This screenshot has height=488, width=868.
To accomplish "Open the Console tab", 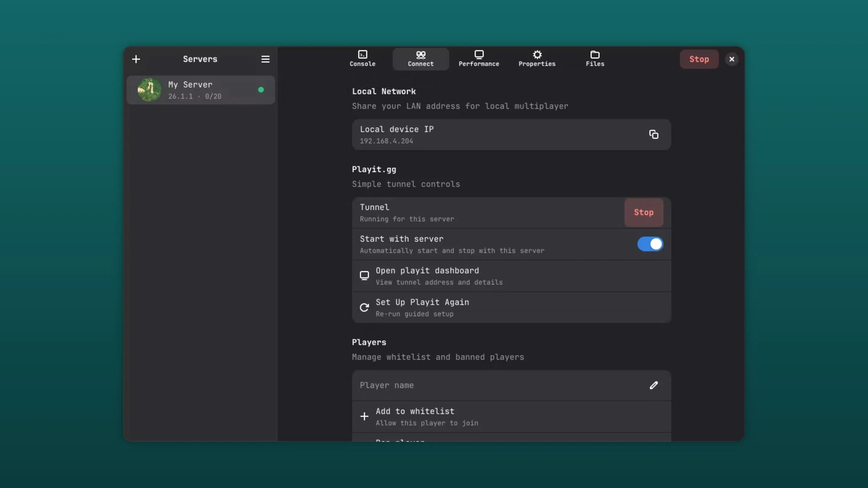I will coord(362,59).
